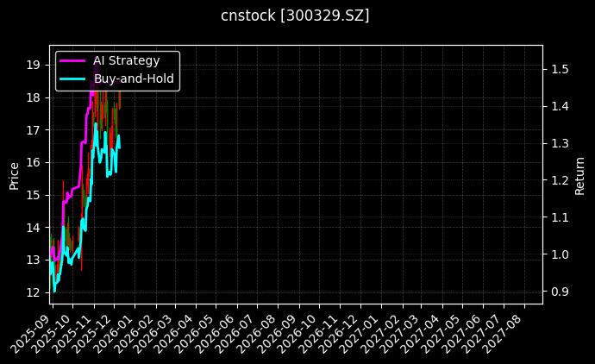Click return tick 0.9

[x=561, y=292]
